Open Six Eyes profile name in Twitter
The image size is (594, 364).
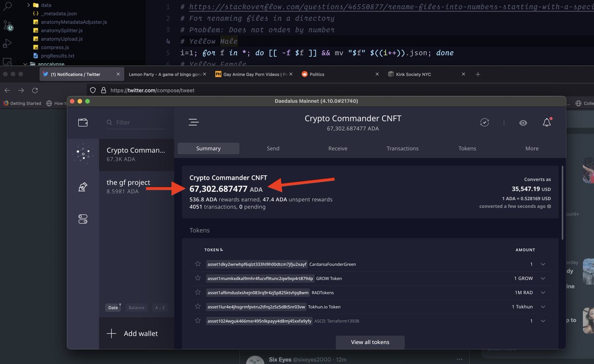tap(280, 360)
